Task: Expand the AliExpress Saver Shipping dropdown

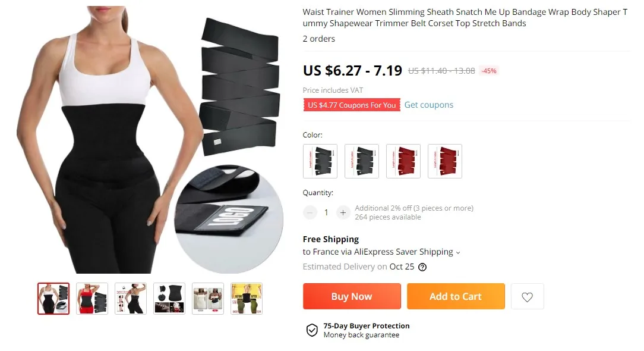Action: [x=458, y=253]
